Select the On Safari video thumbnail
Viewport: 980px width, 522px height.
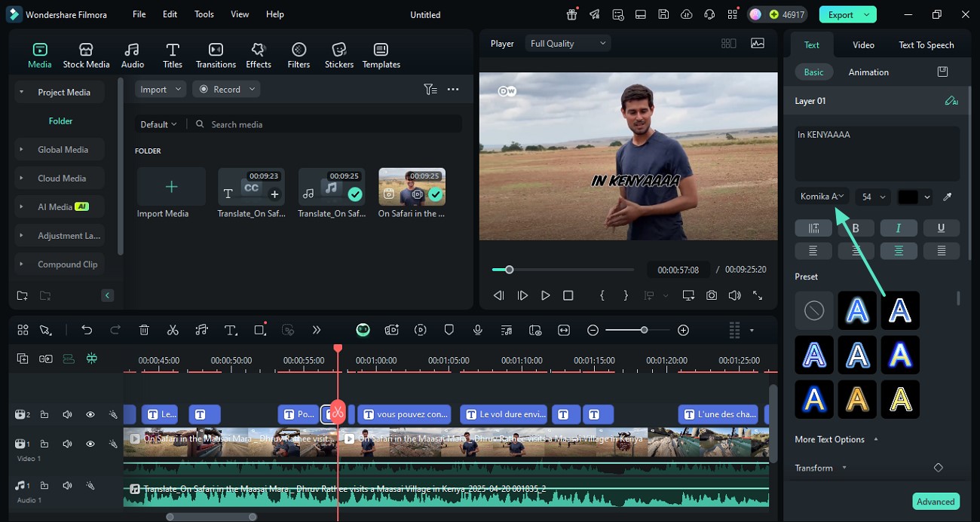tap(412, 187)
